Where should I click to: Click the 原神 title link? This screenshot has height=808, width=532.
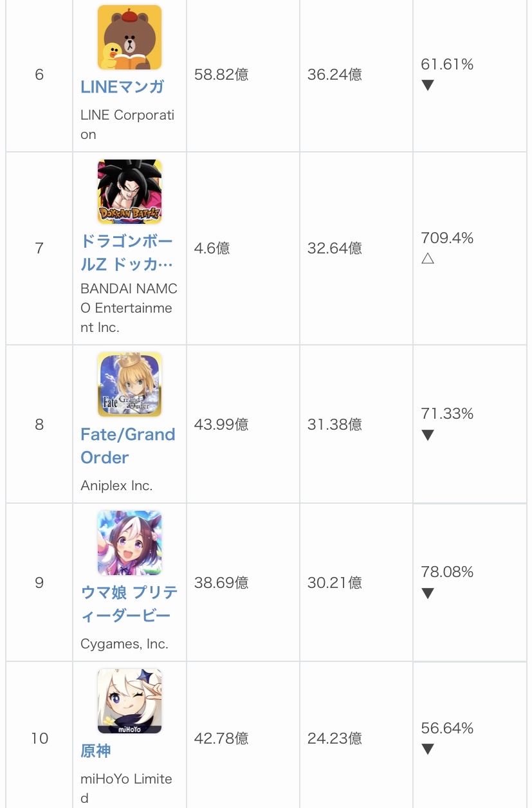coord(96,751)
